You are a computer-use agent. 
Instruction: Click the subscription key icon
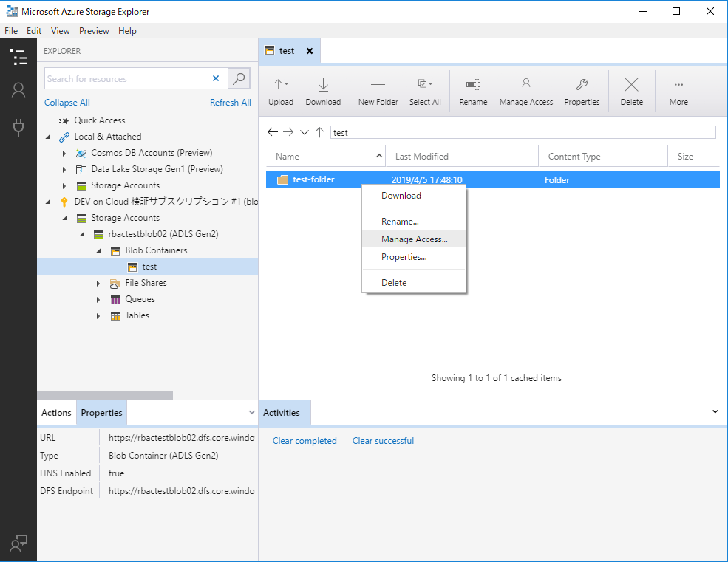(x=64, y=202)
